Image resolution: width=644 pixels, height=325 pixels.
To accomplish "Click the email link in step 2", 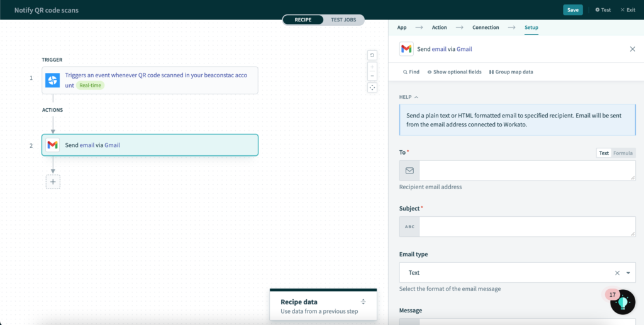I will click(x=87, y=145).
